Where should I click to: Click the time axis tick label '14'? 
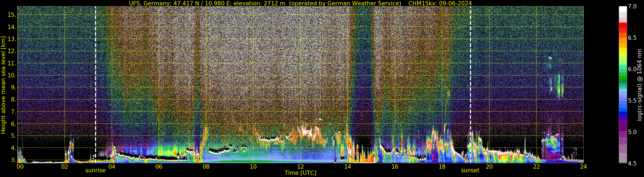coord(348,167)
